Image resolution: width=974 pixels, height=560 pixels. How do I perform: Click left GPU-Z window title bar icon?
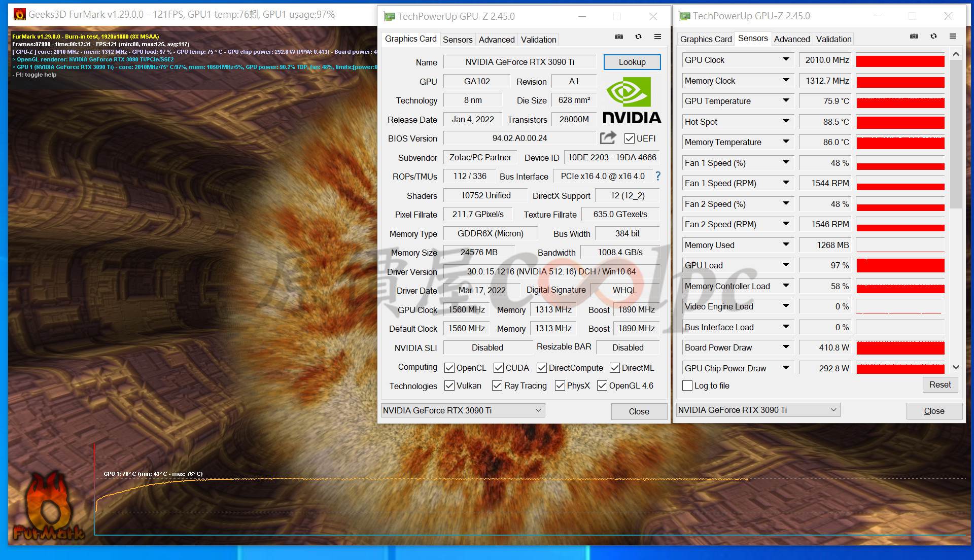(389, 16)
